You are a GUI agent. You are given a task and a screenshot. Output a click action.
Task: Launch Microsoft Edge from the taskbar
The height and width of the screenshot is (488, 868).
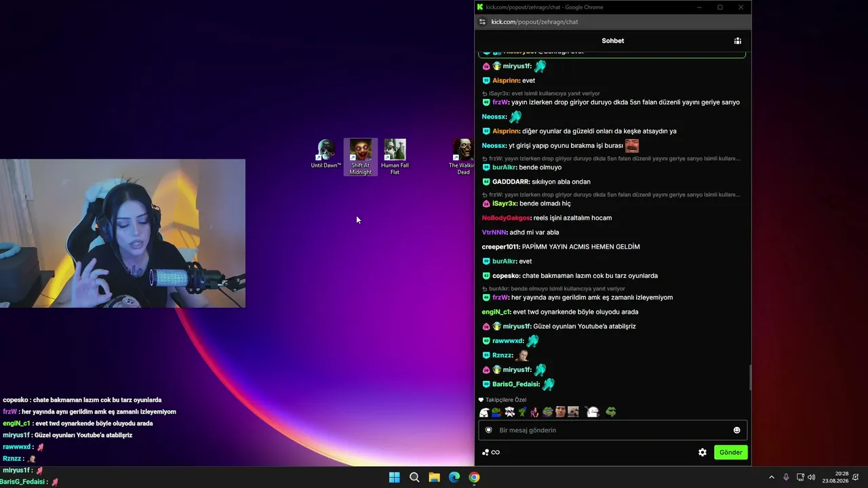(454, 477)
